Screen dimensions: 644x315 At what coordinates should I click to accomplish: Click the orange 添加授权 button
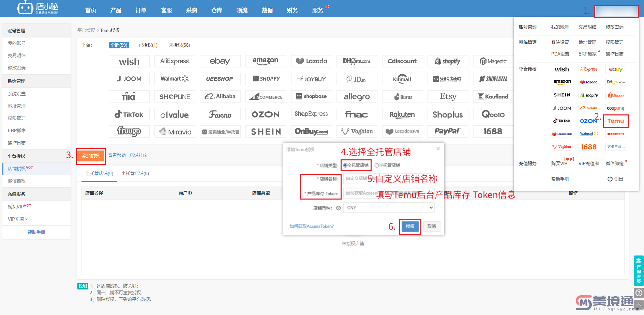(91, 156)
